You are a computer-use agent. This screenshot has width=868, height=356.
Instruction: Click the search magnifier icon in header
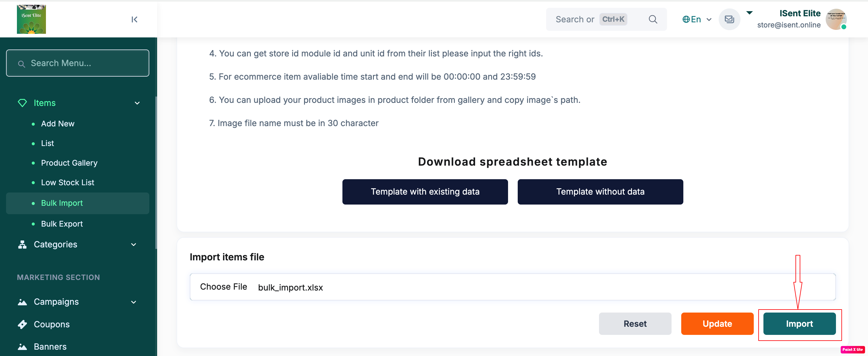click(x=653, y=20)
